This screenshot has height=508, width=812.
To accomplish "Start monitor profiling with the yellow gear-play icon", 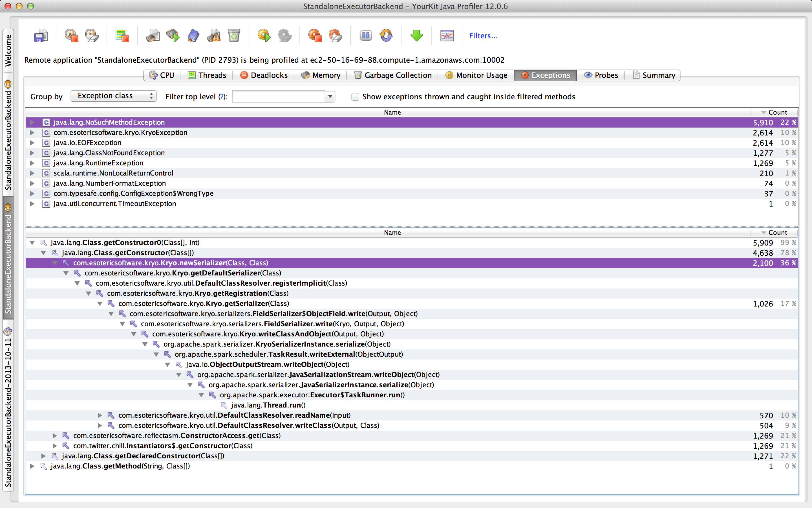I will point(264,36).
